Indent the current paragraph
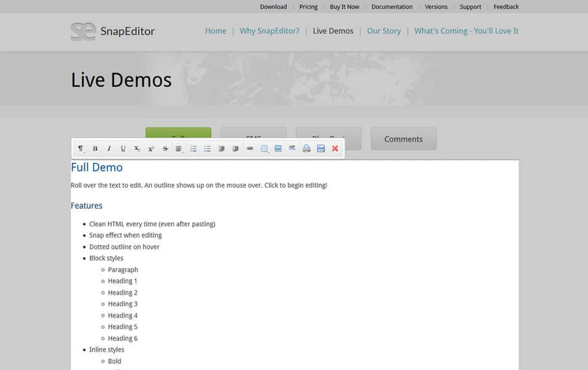This screenshot has height=370, width=588. click(x=235, y=148)
